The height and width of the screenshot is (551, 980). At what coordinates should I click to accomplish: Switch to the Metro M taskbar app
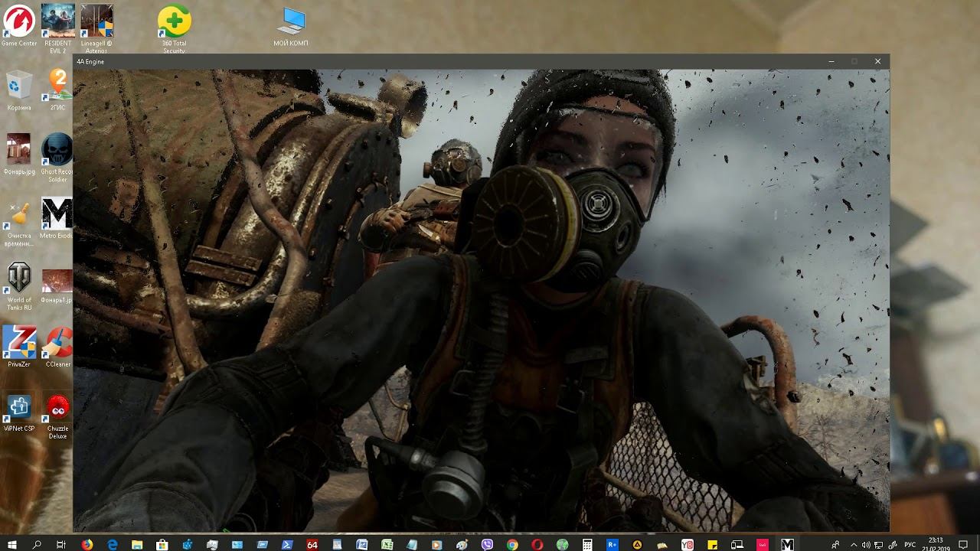tap(787, 544)
